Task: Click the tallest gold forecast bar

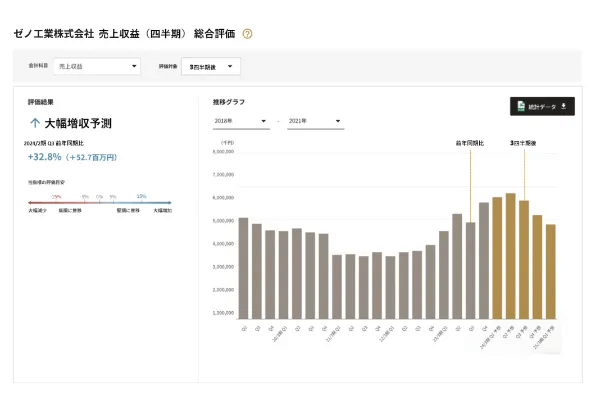Action: point(510,256)
